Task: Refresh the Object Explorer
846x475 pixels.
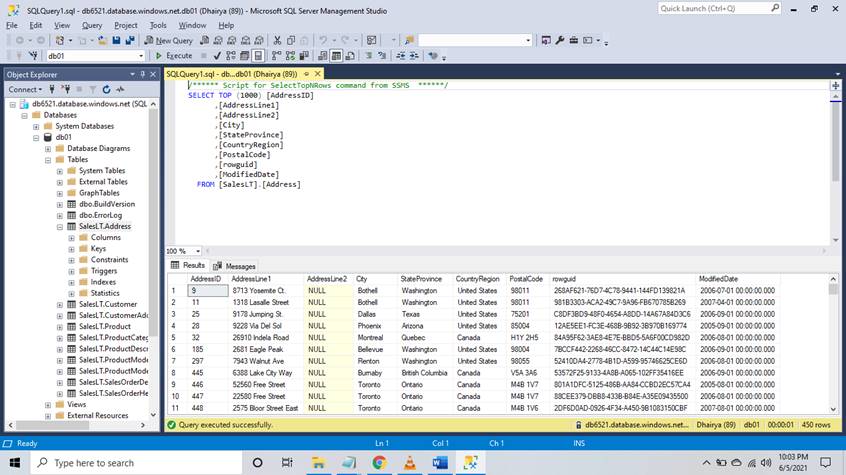Action: (106, 90)
